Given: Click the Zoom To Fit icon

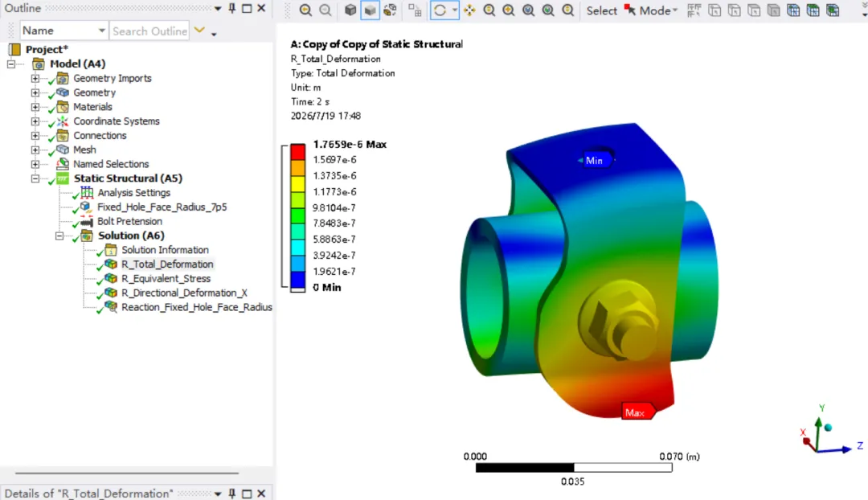Looking at the screenshot, I should pyautogui.click(x=529, y=10).
